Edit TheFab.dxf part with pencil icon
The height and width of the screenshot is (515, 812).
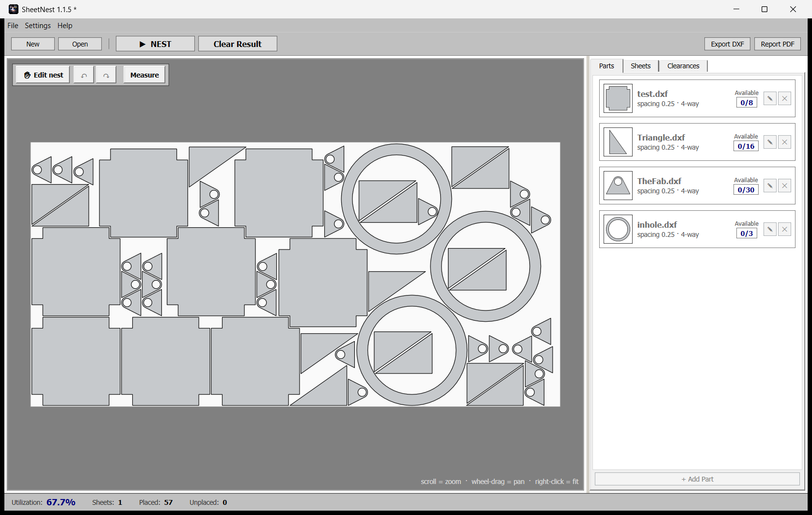coord(770,186)
